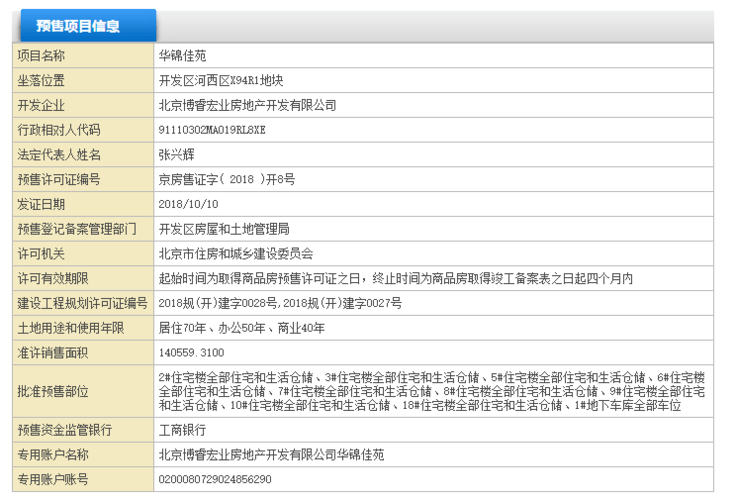736x500 pixels.
Task: Select the planning permit number 2018规(开)建字0028号
Action: click(217, 303)
